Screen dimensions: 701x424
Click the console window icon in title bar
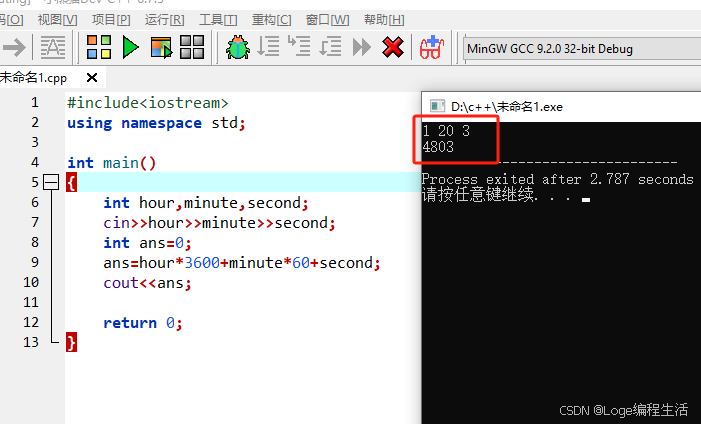437,106
